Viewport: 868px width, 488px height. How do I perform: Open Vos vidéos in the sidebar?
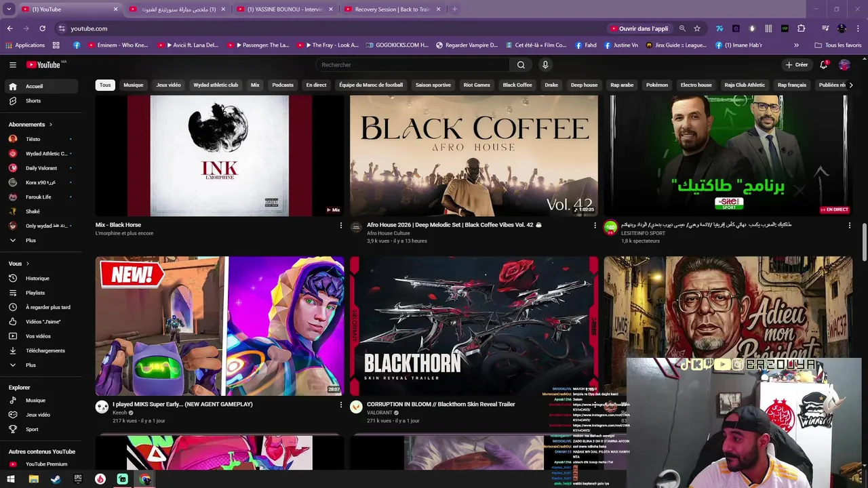tap(41, 336)
